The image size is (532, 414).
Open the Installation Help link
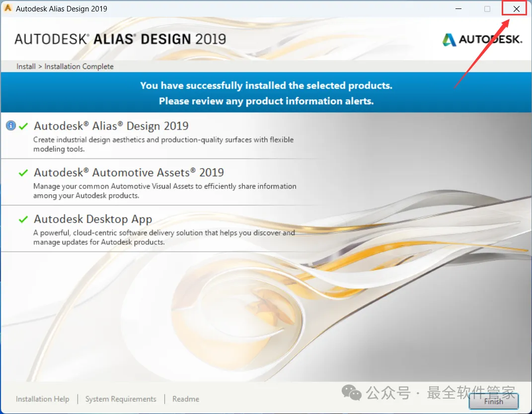pos(42,399)
